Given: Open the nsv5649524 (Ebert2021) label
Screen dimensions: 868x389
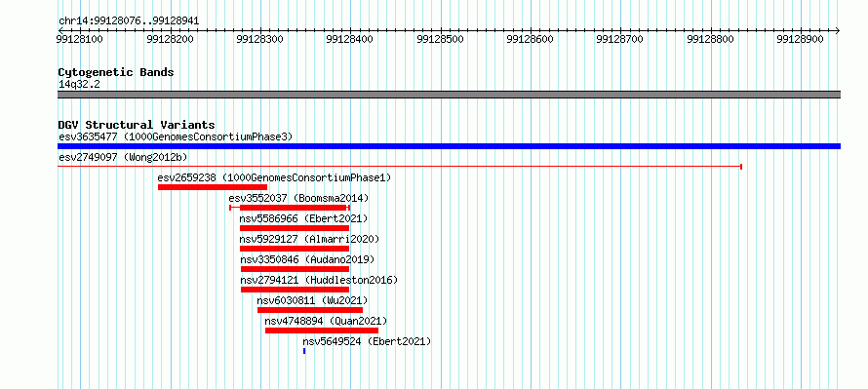Looking at the screenshot, I should click(x=367, y=341).
